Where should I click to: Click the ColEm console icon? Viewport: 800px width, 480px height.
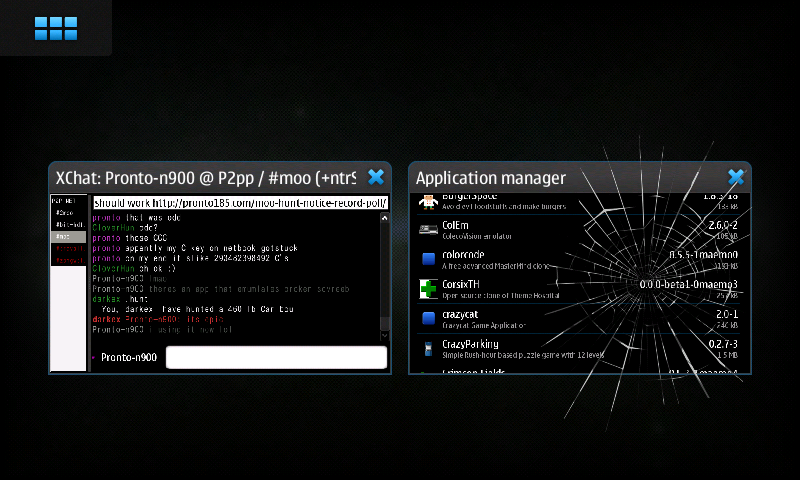[x=428, y=230]
